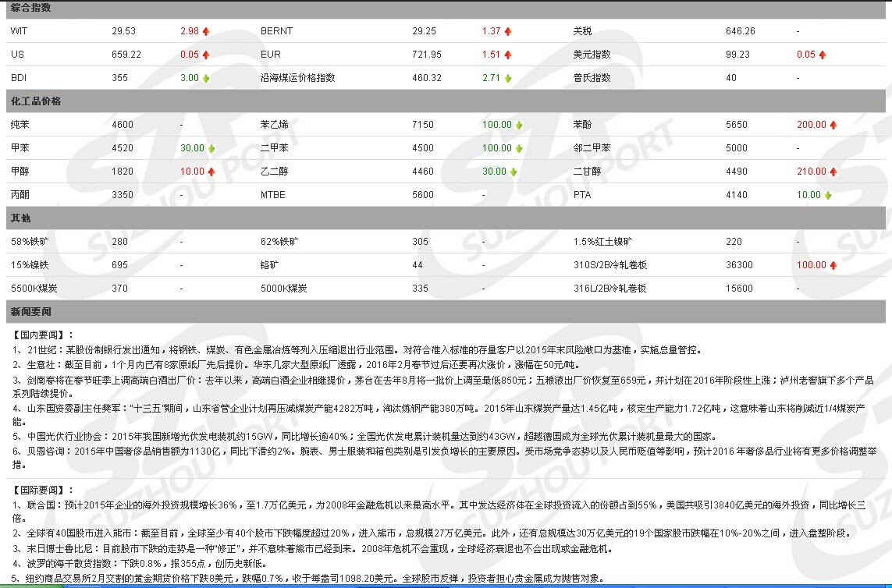
Task: Click the 美元指数 value 99.23
Action: (737, 55)
